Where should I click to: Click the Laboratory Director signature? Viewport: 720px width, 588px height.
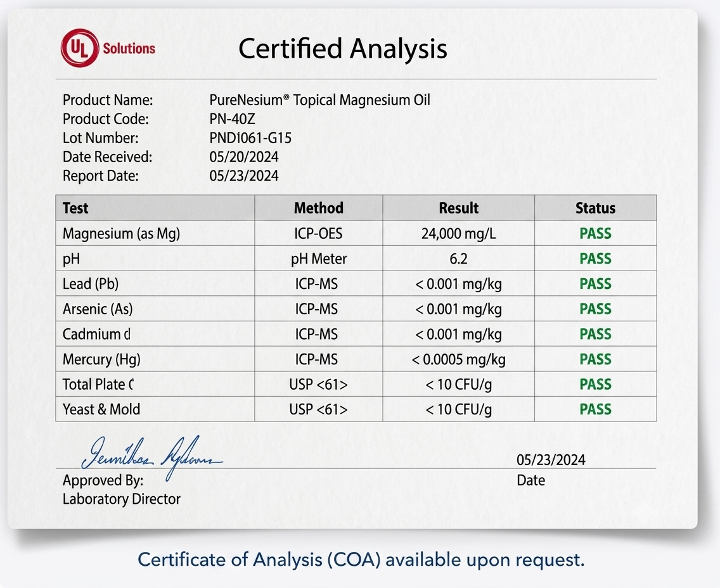151,456
